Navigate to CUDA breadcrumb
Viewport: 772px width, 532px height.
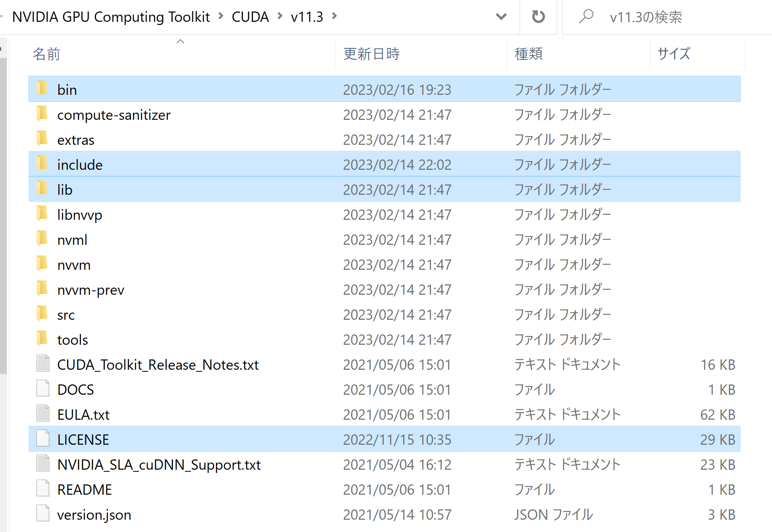click(250, 17)
